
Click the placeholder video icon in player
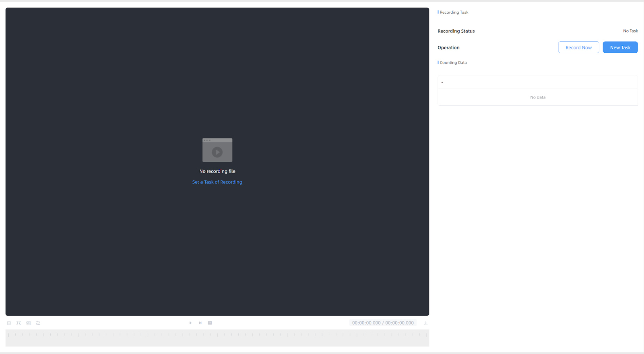coord(217,150)
